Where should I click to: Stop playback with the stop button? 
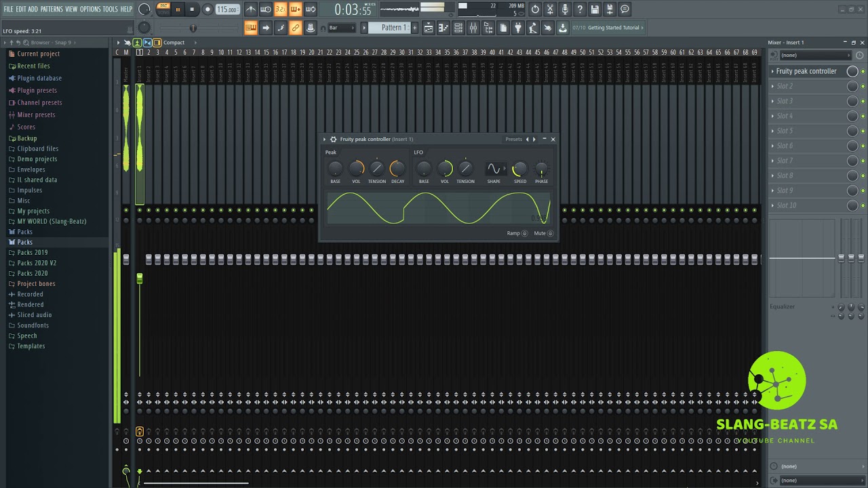click(192, 9)
